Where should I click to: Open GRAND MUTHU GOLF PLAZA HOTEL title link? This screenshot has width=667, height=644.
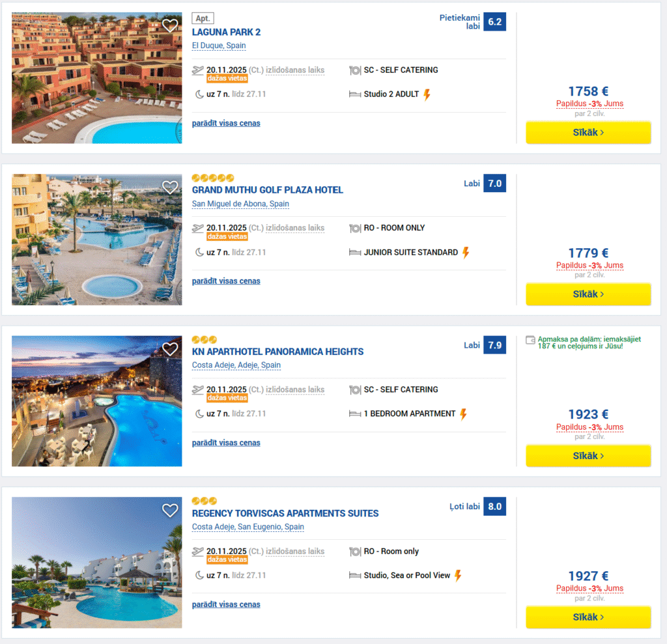click(x=267, y=190)
